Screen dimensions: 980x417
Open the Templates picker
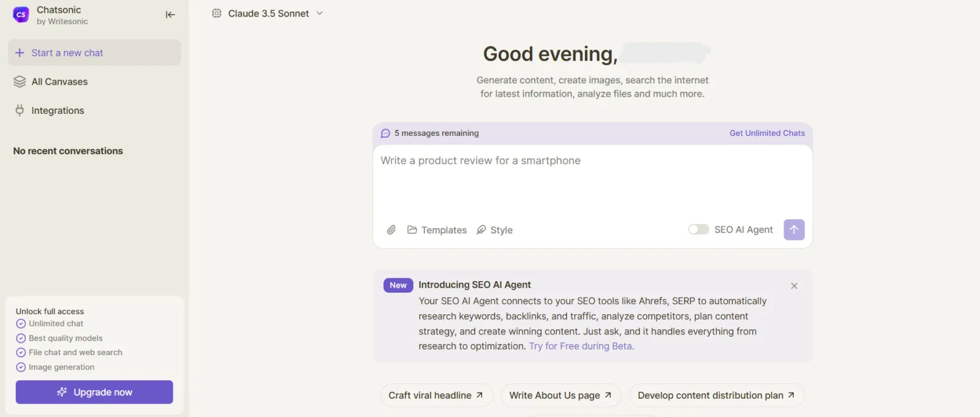[x=437, y=230]
